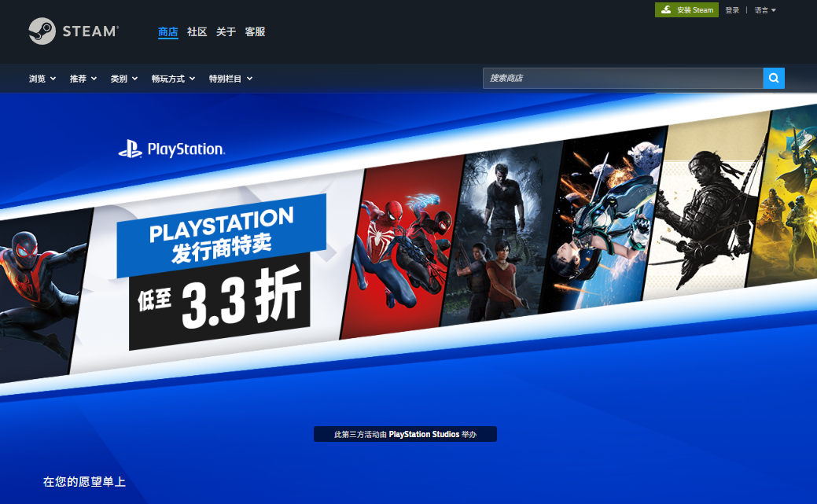Viewport: 817px width, 504px height.
Task: Click the download icon on 安装 Steam button
Action: (x=665, y=9)
